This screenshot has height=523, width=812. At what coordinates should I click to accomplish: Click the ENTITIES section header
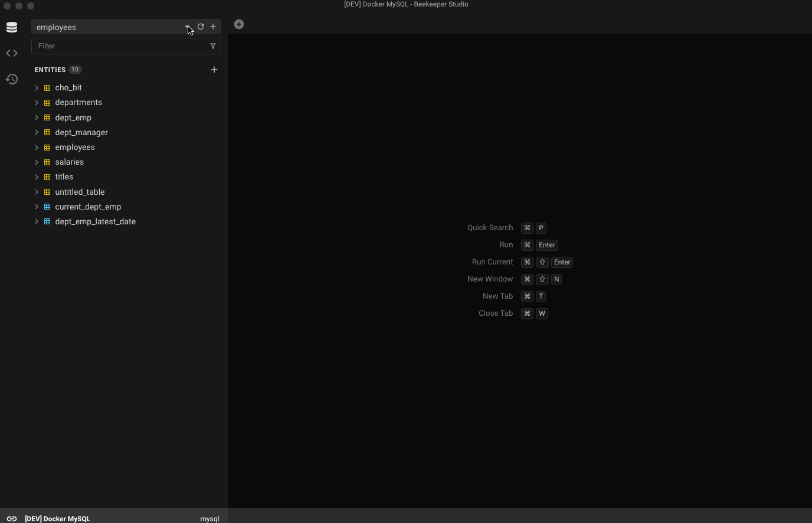tap(50, 70)
